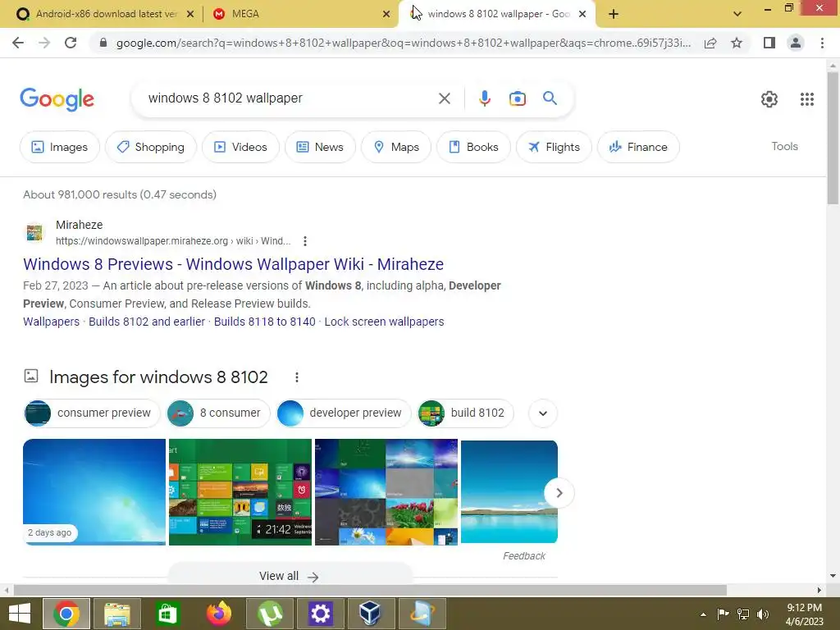
Task: Search by image with camera icon
Action: tap(517, 98)
